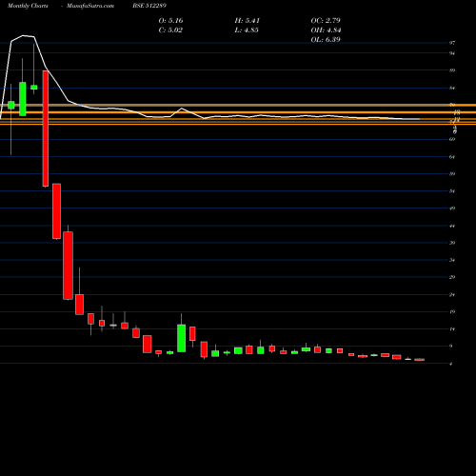476x476 pixels.
Task: Click the 'OL: 6.39' value
Action: pos(326,40)
